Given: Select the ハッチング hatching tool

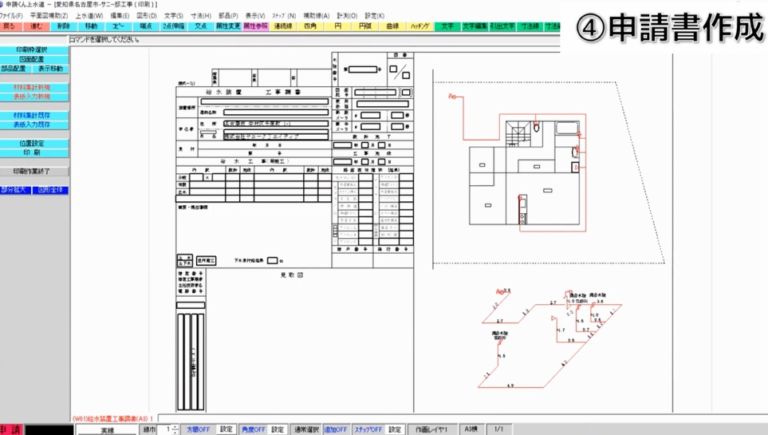Looking at the screenshot, I should coord(418,25).
